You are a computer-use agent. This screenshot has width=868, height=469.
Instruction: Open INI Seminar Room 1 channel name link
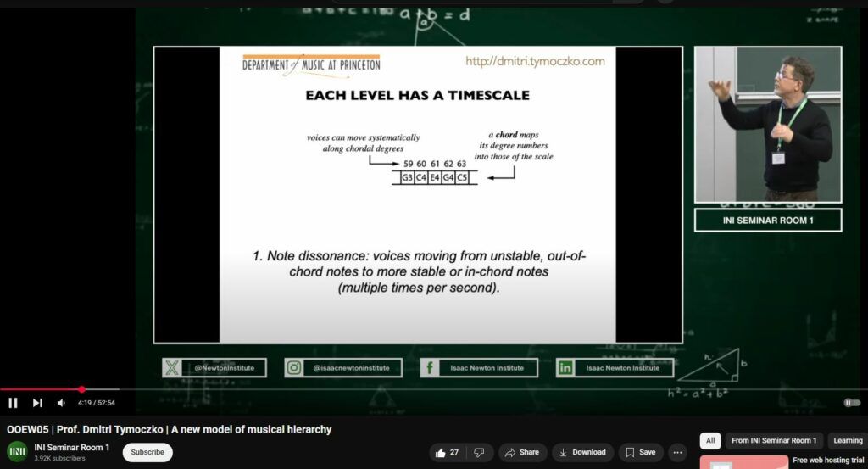coord(72,447)
